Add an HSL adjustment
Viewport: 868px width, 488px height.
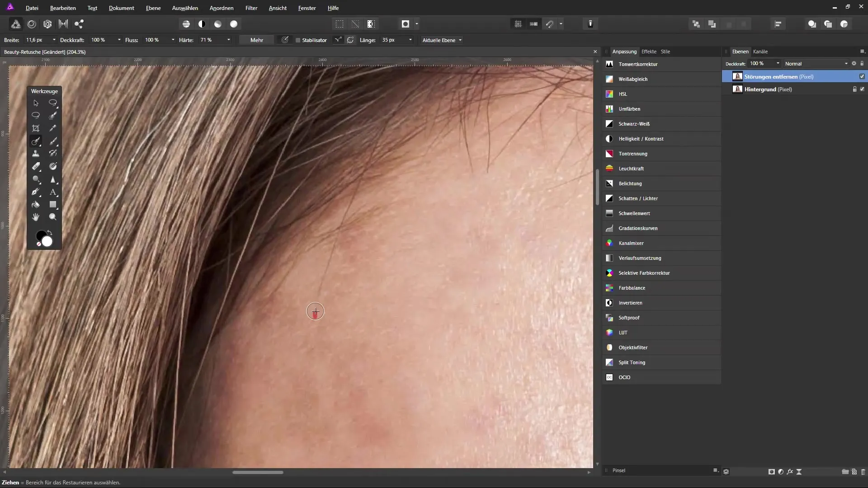point(661,94)
